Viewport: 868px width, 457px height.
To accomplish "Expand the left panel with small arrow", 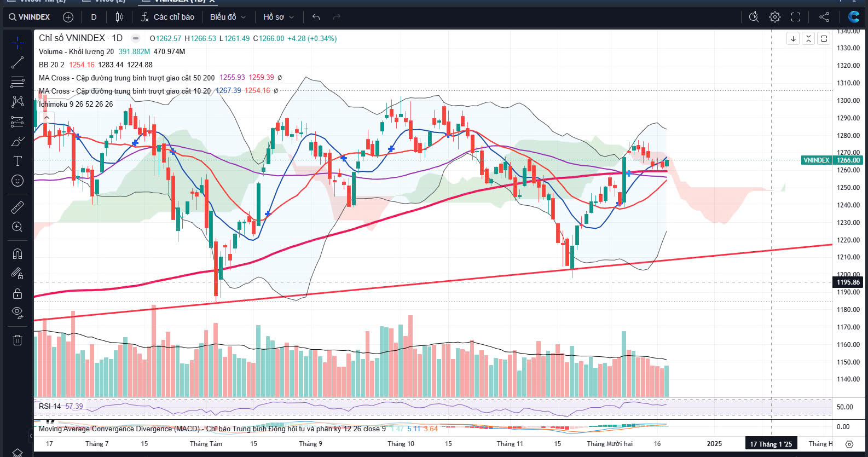I will [x=31, y=436].
